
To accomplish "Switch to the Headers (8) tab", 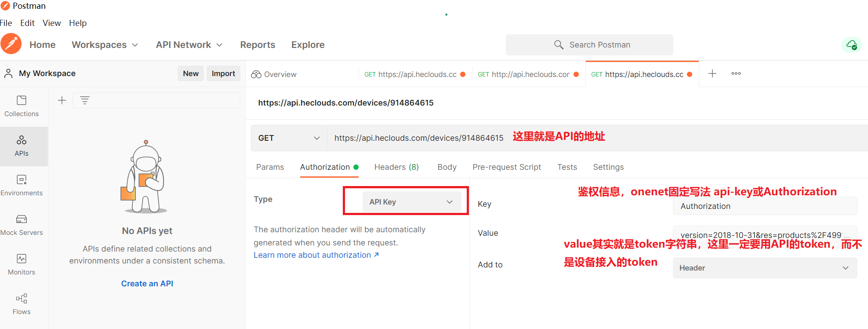I will tap(396, 167).
